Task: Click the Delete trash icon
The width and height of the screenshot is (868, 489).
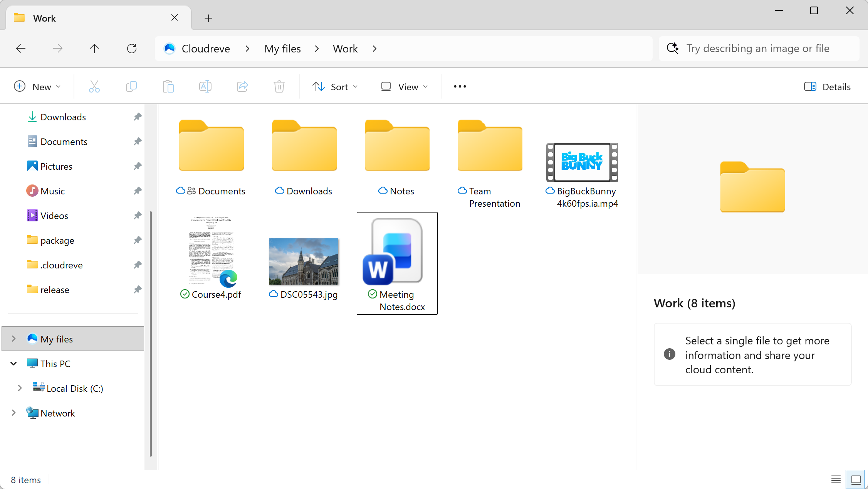Action: point(279,86)
